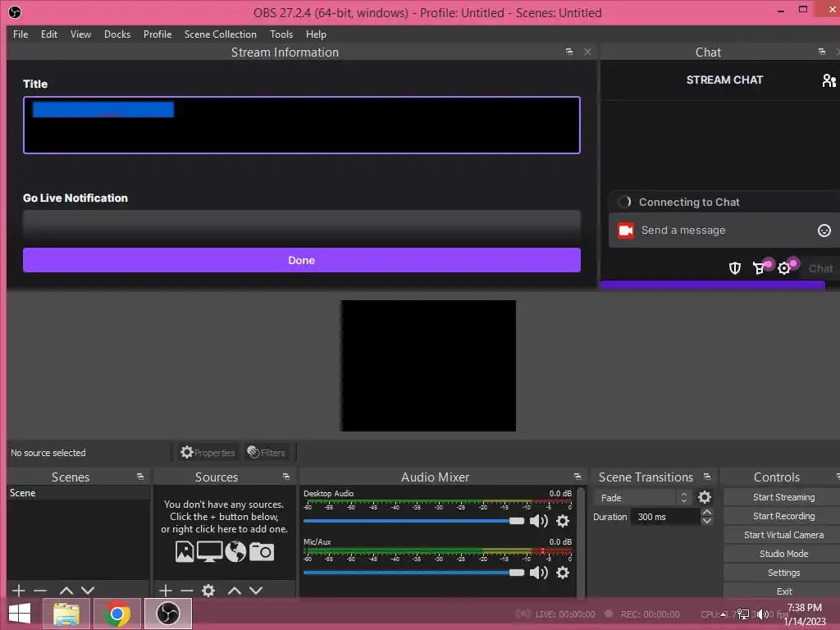
Task: Open Mic/Aux gear settings
Action: click(563, 573)
